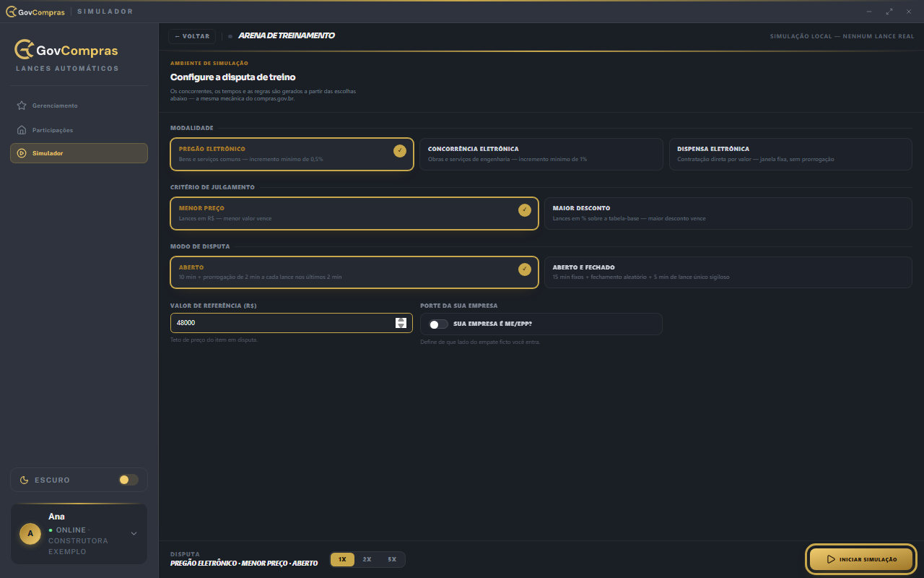The image size is (924, 578).
Task: Click the Pregão Eletrônico · Menor Preço · Aberto summary
Action: [244, 564]
